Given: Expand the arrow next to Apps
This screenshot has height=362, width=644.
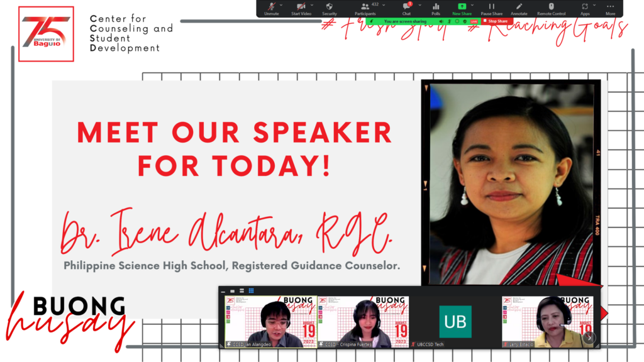Looking at the screenshot, I should [x=594, y=5].
